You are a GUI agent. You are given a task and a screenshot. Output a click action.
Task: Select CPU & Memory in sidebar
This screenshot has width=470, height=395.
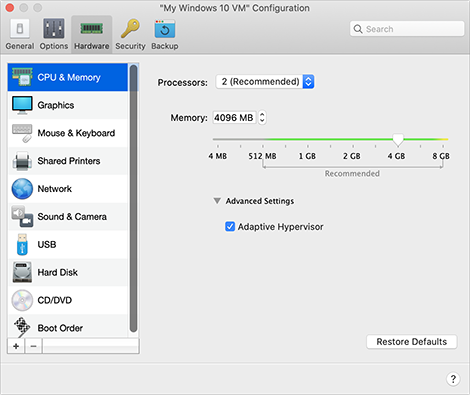(68, 77)
